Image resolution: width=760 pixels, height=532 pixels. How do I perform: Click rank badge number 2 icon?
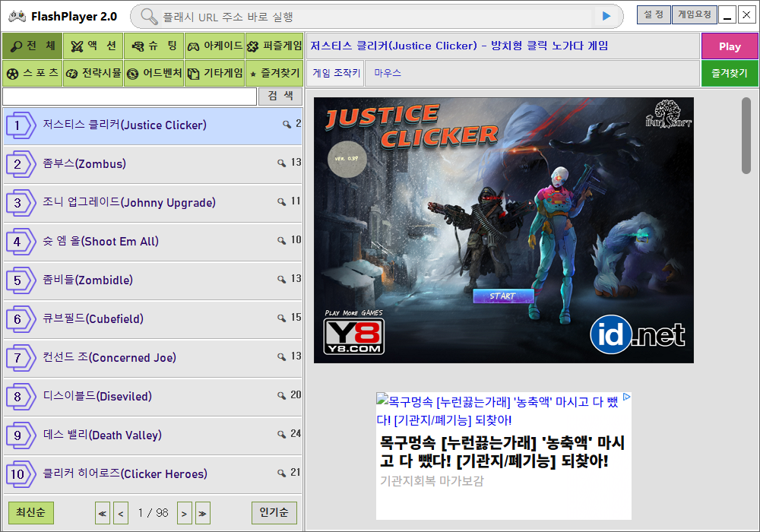[x=21, y=164]
